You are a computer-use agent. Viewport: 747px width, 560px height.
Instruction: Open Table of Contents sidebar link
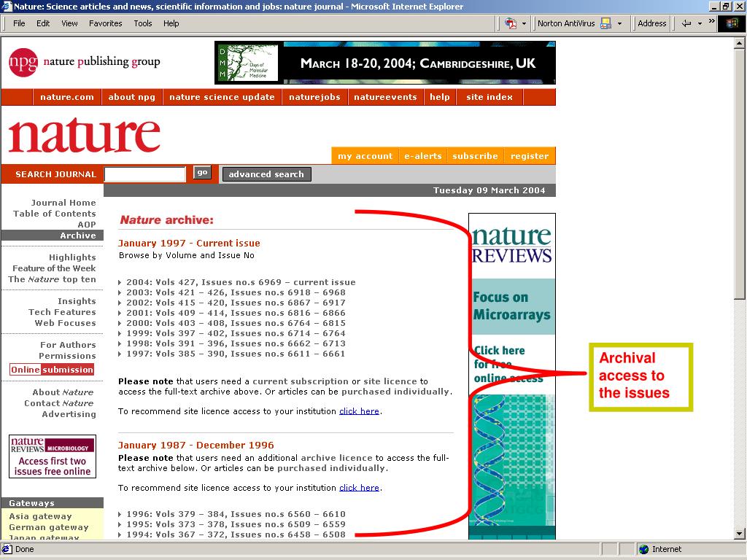[x=54, y=214]
